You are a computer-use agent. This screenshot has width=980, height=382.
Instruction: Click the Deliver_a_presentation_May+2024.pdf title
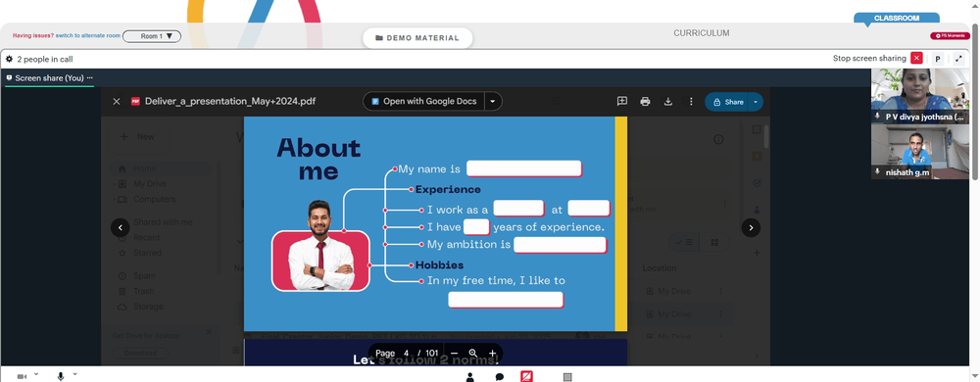(x=230, y=101)
